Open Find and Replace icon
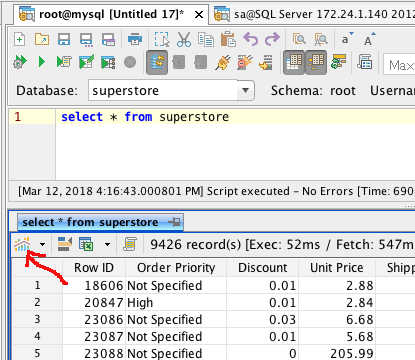Viewport: 415px width, 360px height. [x=321, y=39]
